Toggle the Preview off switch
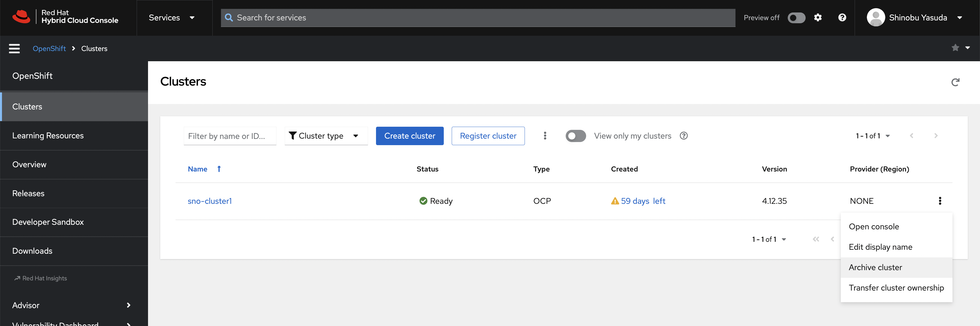Image resolution: width=980 pixels, height=326 pixels. pyautogui.click(x=796, y=18)
